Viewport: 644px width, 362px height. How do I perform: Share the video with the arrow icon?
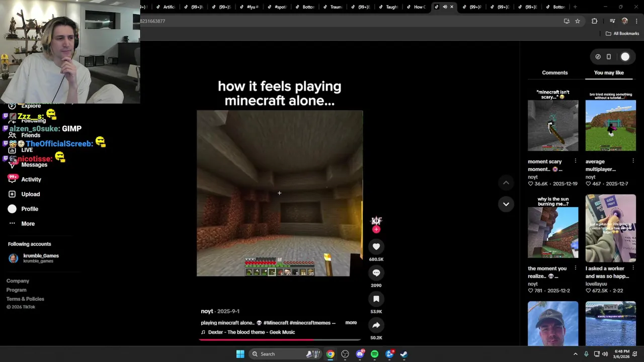(376, 325)
